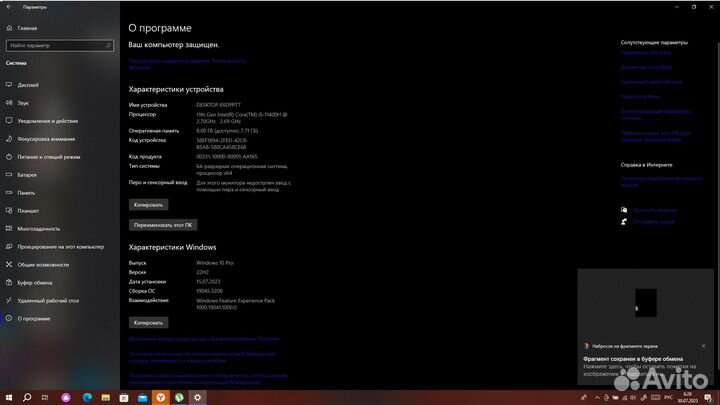Viewport: 720px width, 405px height.
Task: Open the volume speaker tray icon
Action: (x=633, y=398)
